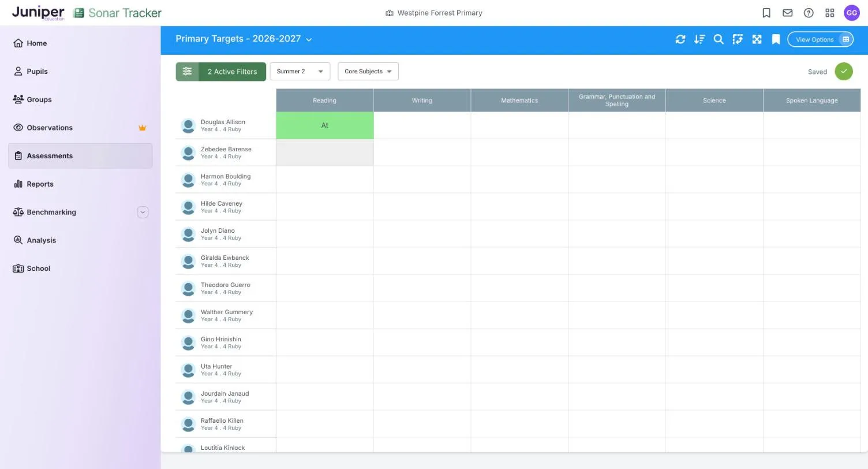Select Assessments in sidebar

coord(80,156)
